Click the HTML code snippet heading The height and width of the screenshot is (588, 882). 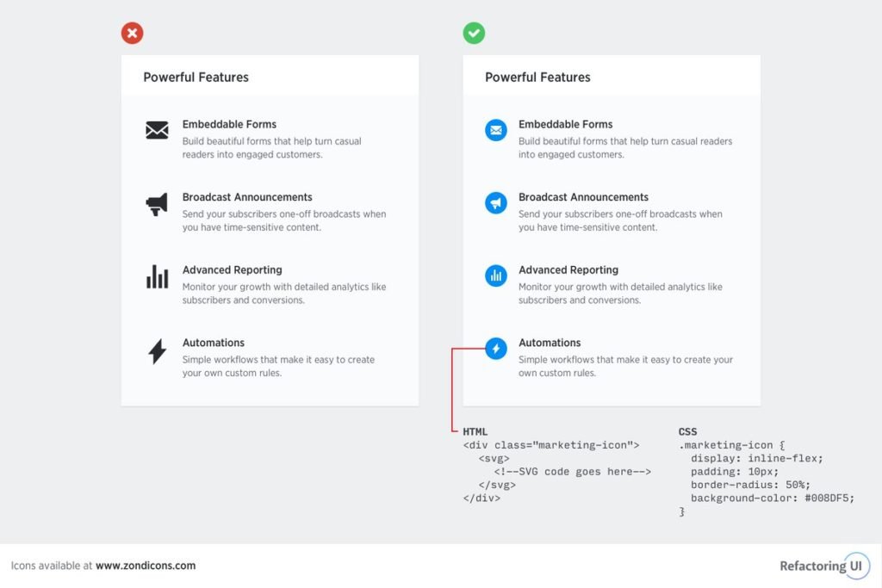(475, 431)
